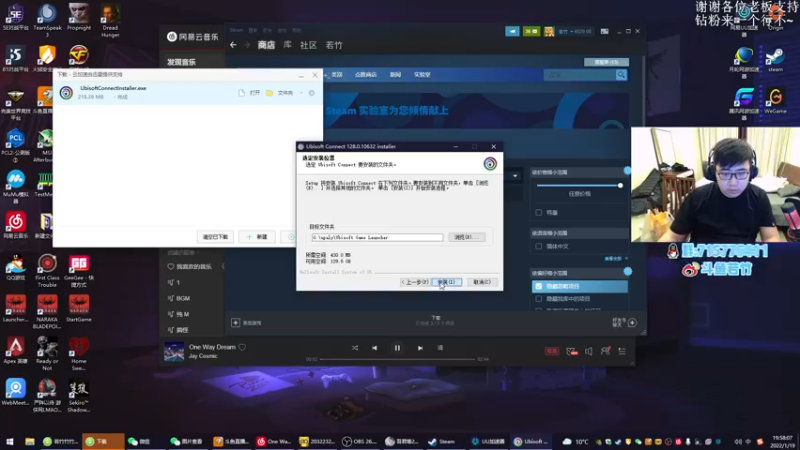The height and width of the screenshot is (450, 800).
Task: Remove the UbisoftConnectInstaller.exe download entry
Action: click(312, 93)
